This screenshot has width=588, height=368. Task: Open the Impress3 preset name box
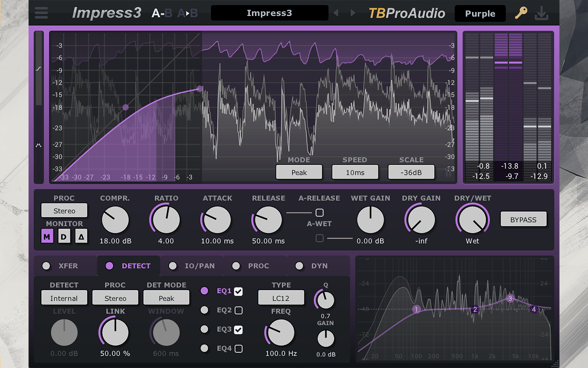(x=269, y=13)
